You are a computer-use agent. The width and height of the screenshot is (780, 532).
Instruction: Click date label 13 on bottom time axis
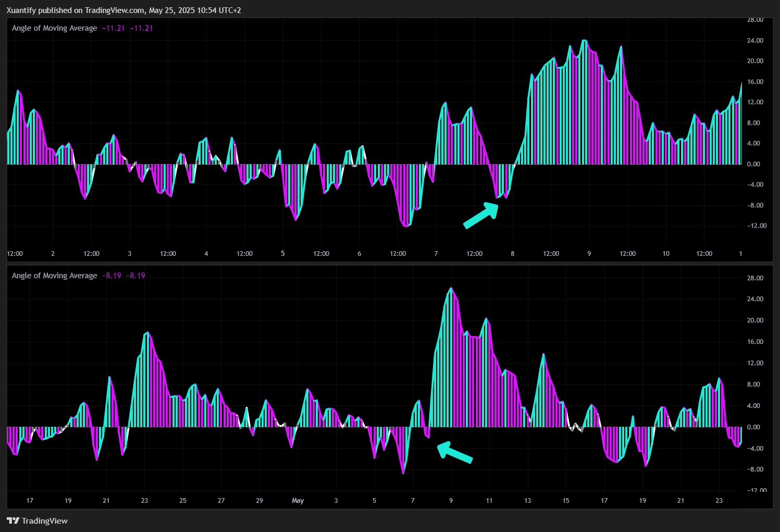(x=528, y=501)
